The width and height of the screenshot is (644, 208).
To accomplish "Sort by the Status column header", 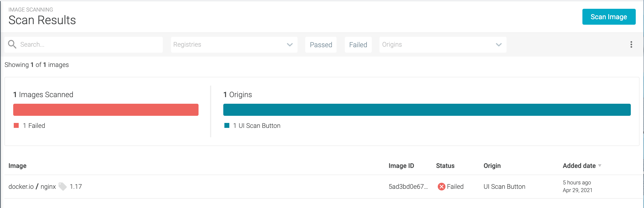I will pos(445,166).
